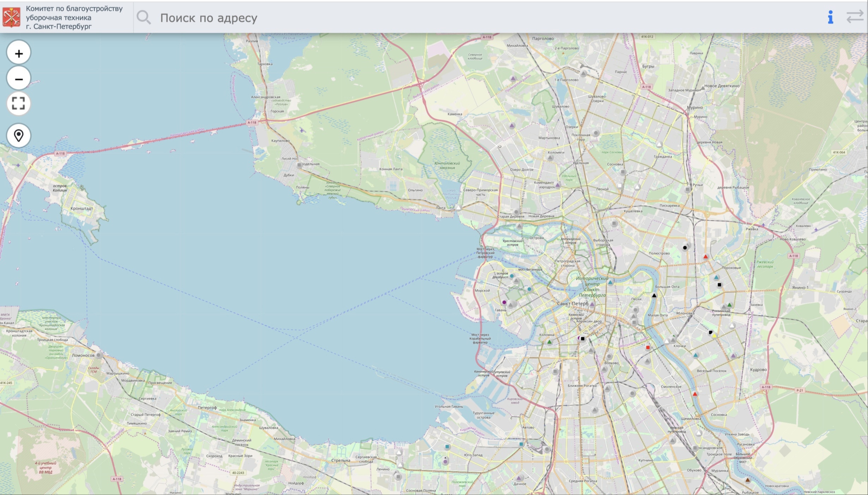Select black square marker near Коломна

click(x=583, y=339)
